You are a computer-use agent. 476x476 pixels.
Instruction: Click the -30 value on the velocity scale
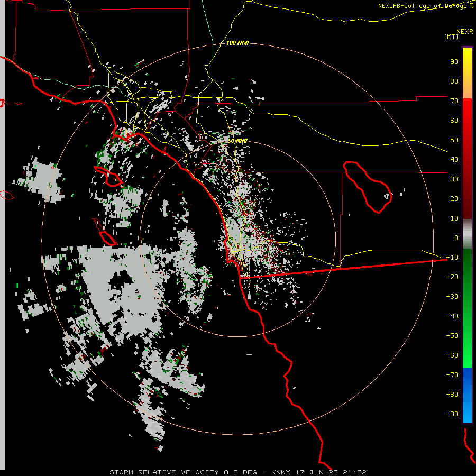pos(452,297)
